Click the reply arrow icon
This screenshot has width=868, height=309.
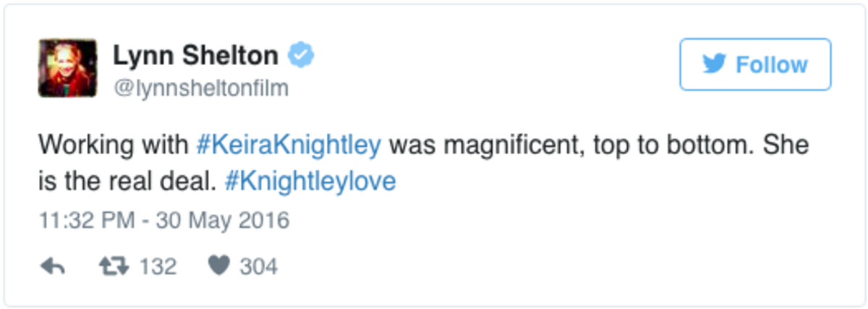point(53,267)
